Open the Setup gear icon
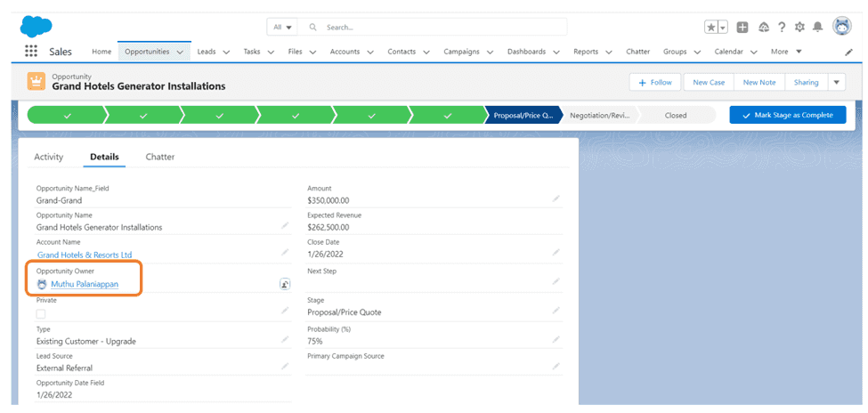The image size is (868, 413). pos(799,27)
